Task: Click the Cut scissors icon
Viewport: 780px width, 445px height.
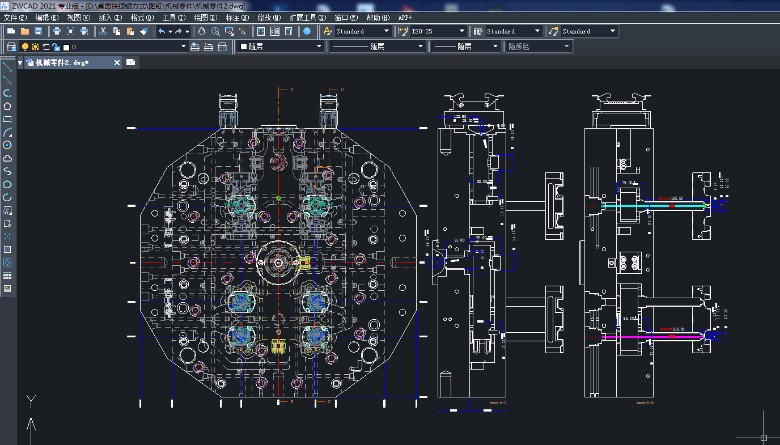Action: 101,31
